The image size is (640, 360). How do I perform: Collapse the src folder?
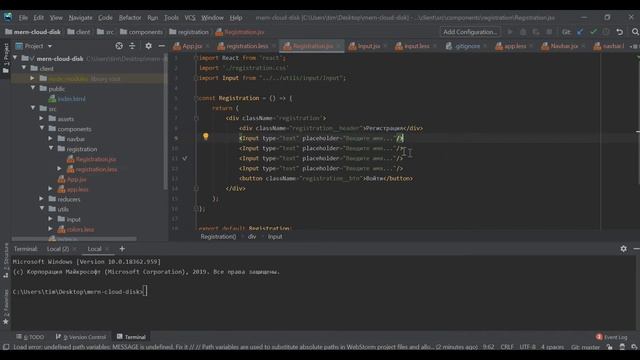pos(33,108)
